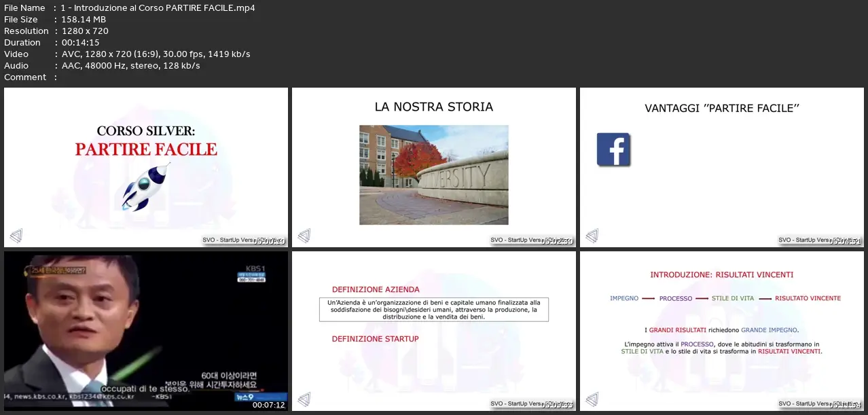The image size is (868, 415).
Task: Click the DEFINIZIONE AZIENDA heading
Action: click(x=376, y=289)
